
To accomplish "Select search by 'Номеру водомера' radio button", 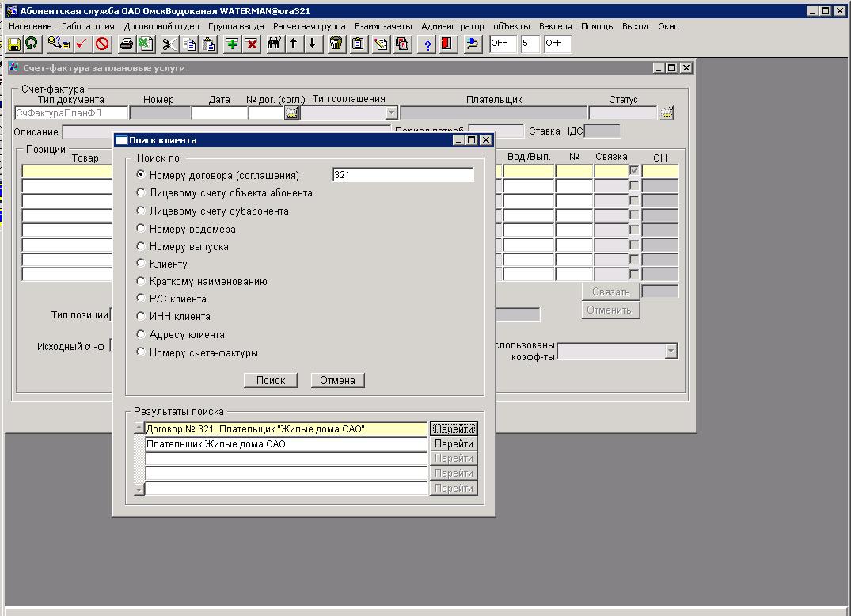I will pyautogui.click(x=141, y=229).
